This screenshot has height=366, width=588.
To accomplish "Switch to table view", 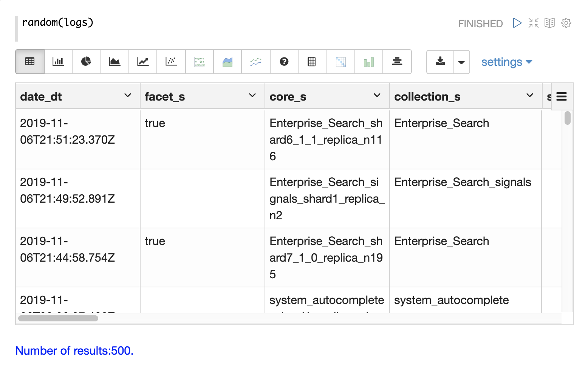I will (x=30, y=61).
